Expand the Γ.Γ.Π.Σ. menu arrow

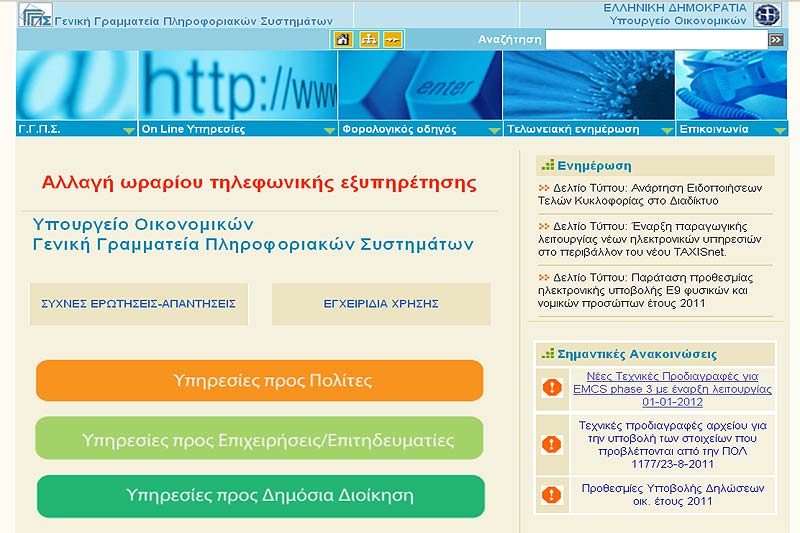pos(129,131)
